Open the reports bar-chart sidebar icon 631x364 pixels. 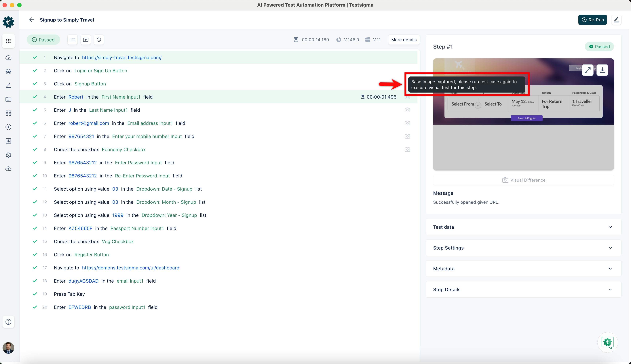coord(8,141)
